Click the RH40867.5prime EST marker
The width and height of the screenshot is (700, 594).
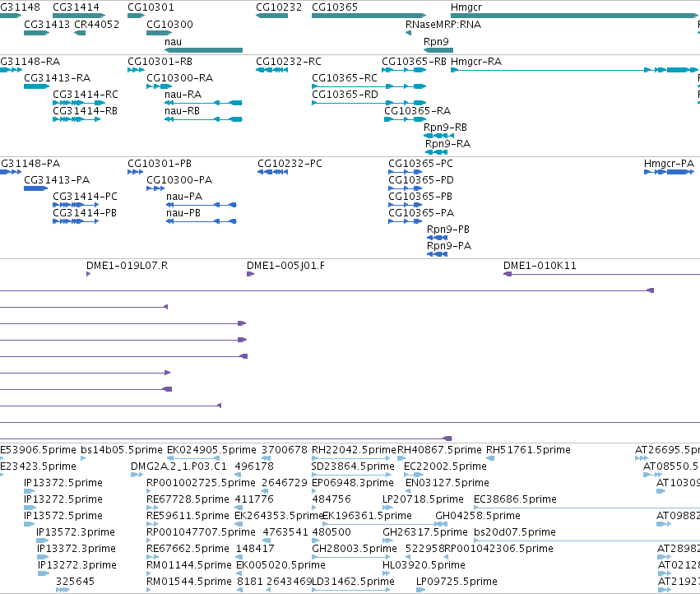[x=401, y=458]
